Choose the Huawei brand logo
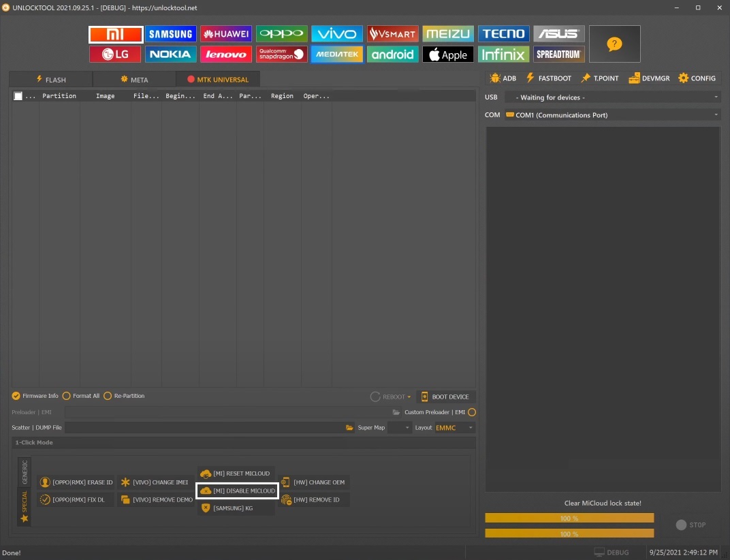This screenshot has height=560, width=730. click(x=226, y=34)
